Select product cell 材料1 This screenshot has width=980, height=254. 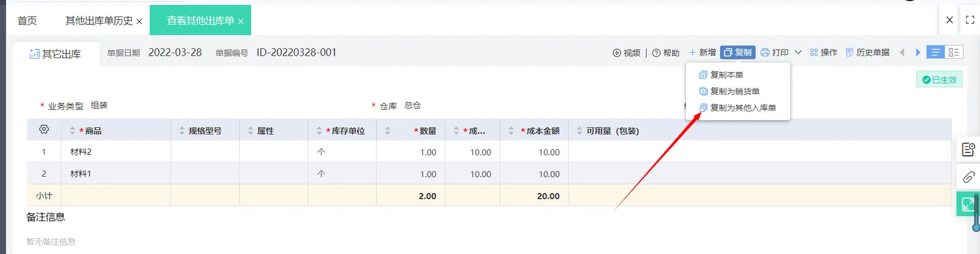tap(116, 174)
